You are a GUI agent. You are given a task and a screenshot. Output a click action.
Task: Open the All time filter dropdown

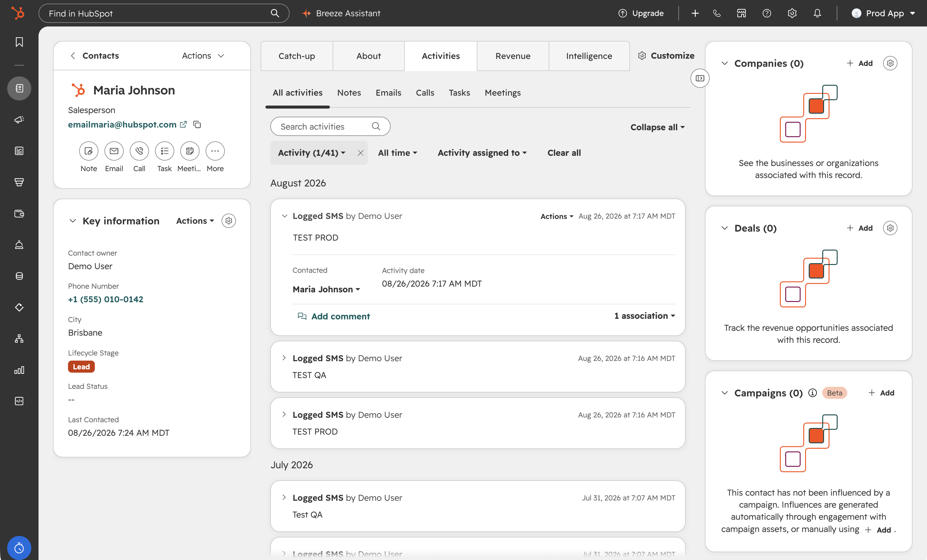(398, 152)
